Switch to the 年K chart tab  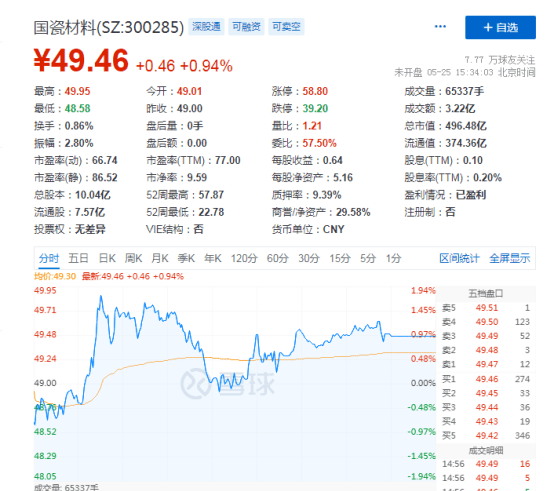[213, 258]
